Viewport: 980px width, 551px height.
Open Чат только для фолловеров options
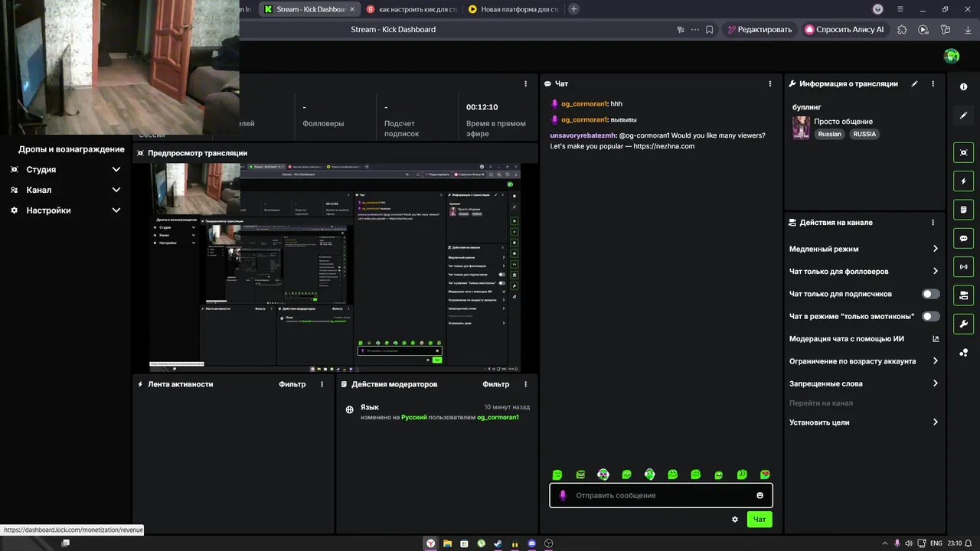click(x=864, y=271)
